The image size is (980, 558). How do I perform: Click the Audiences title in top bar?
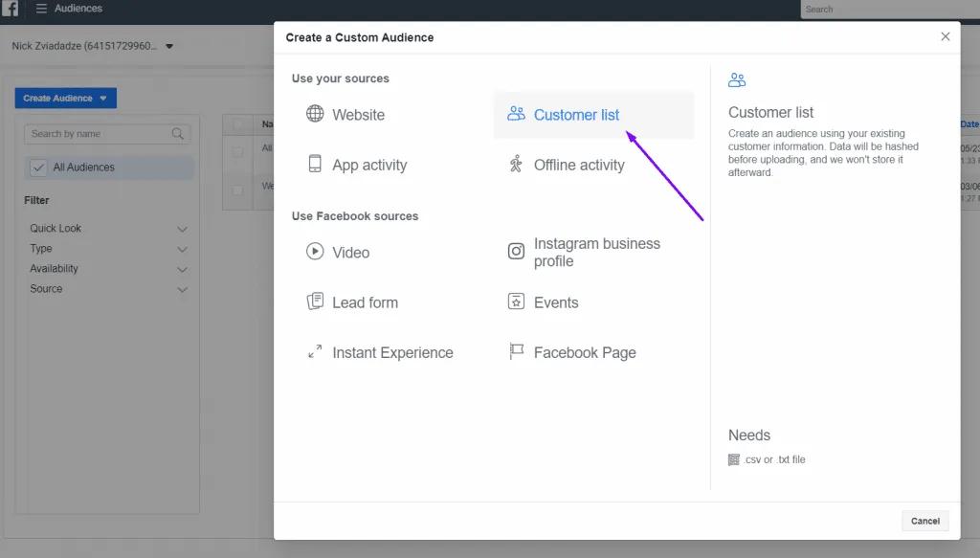[x=78, y=8]
